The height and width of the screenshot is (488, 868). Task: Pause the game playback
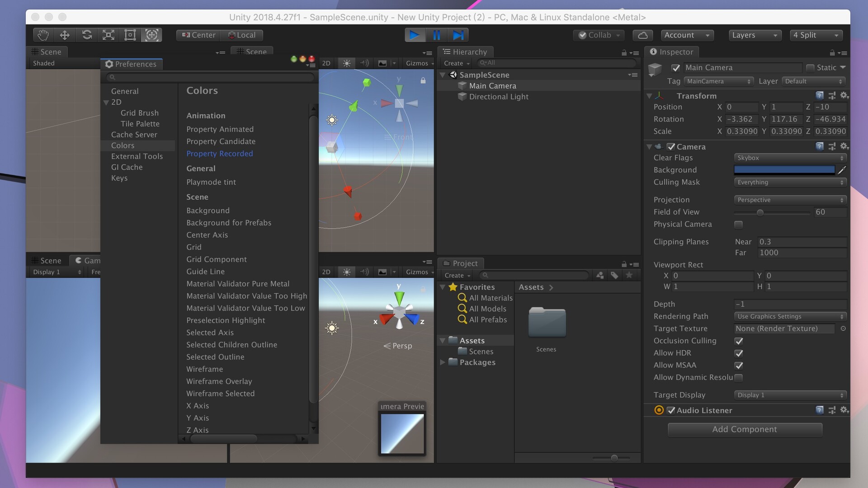point(436,35)
